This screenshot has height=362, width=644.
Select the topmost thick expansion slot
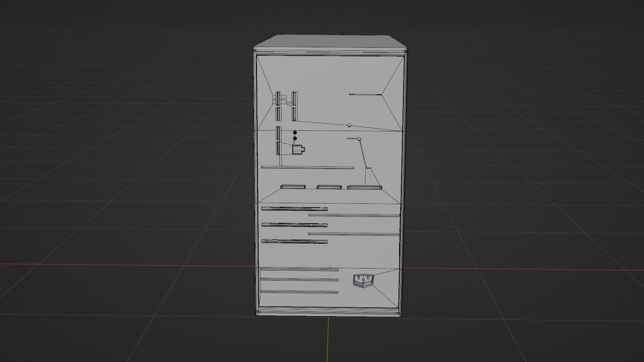(294, 209)
